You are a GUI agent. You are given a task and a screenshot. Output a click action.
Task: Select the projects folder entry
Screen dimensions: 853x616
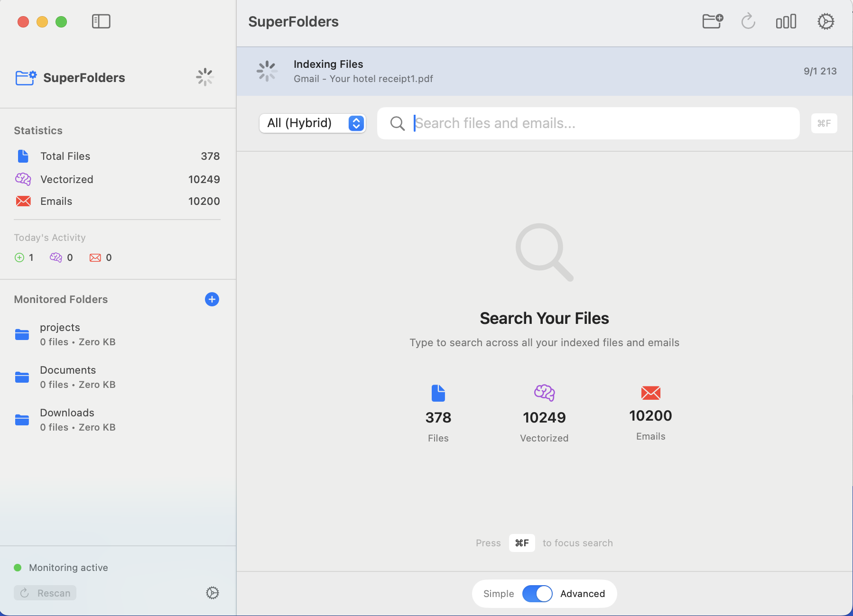point(60,333)
